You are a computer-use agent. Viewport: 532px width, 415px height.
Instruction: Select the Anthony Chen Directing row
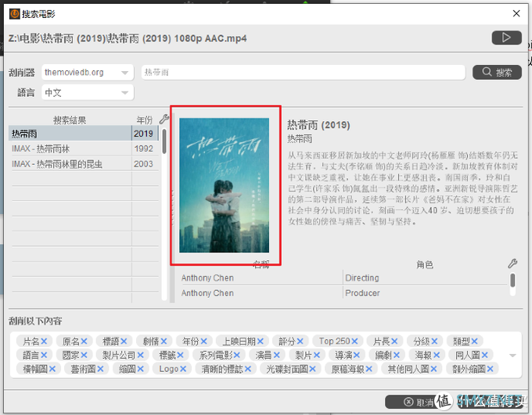344,278
